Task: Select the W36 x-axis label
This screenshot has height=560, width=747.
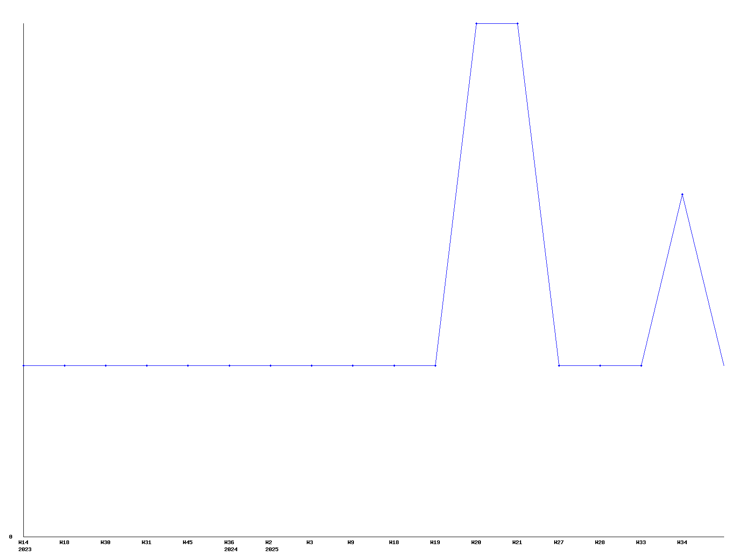Action: (229, 542)
